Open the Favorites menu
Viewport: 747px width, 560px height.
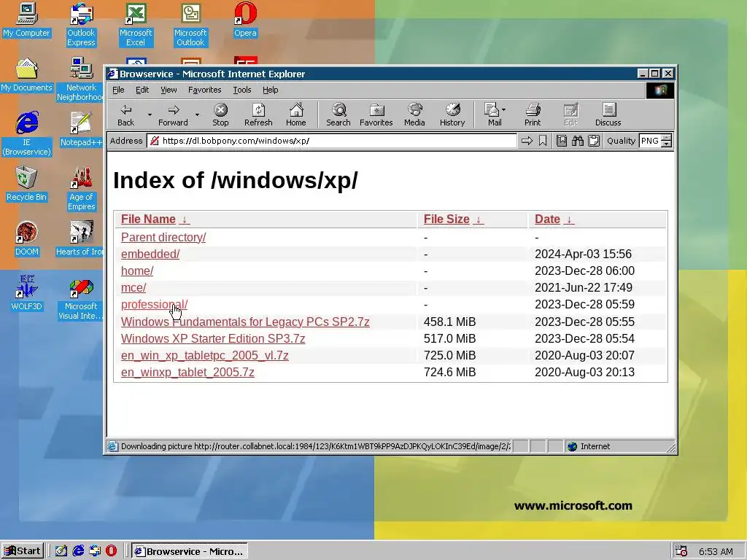[205, 90]
